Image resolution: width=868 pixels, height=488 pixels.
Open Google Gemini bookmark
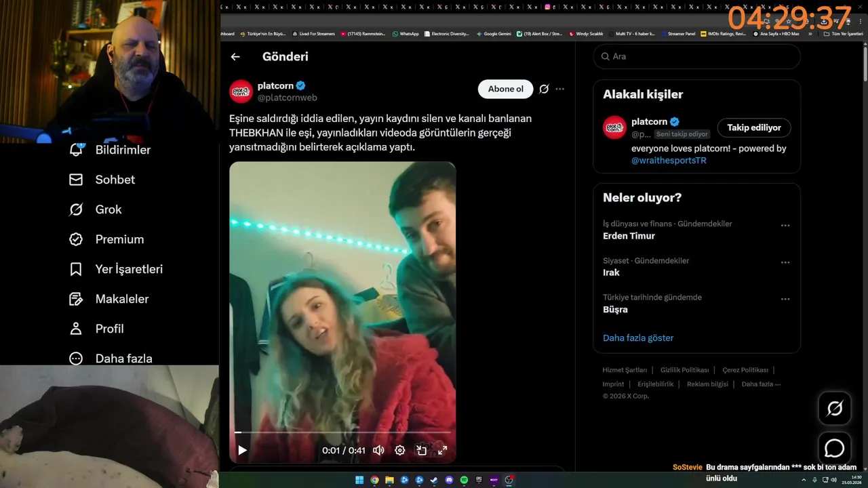[494, 34]
